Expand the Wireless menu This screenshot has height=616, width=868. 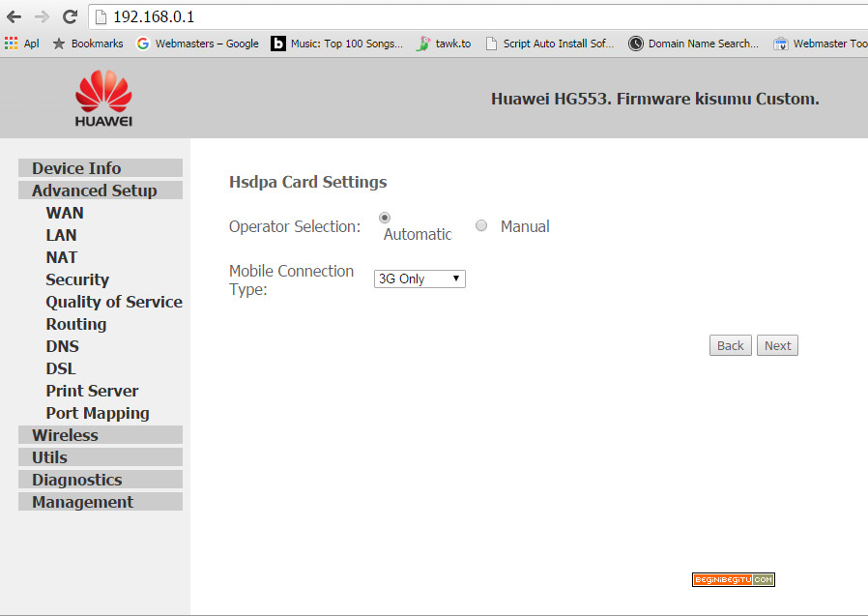101,435
